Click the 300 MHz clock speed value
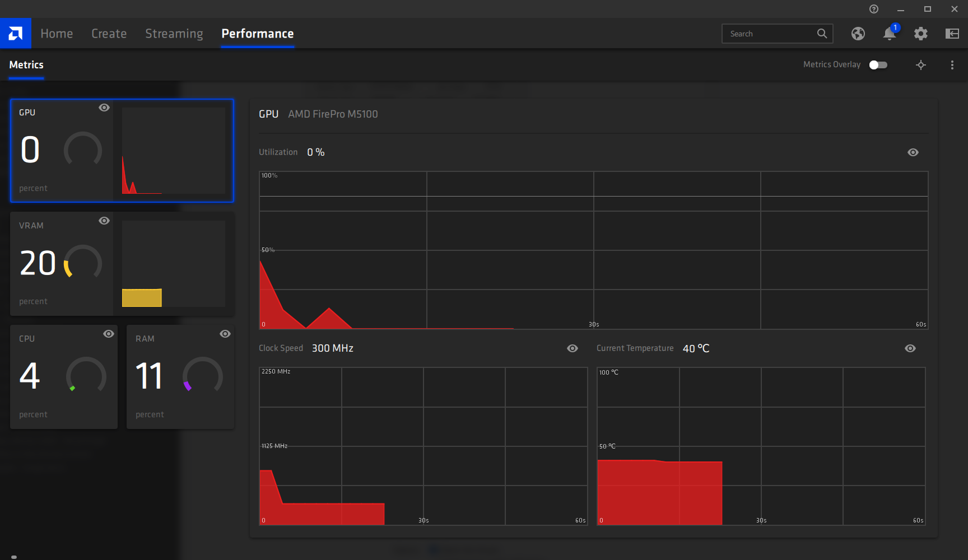The height and width of the screenshot is (560, 968). [x=333, y=348]
